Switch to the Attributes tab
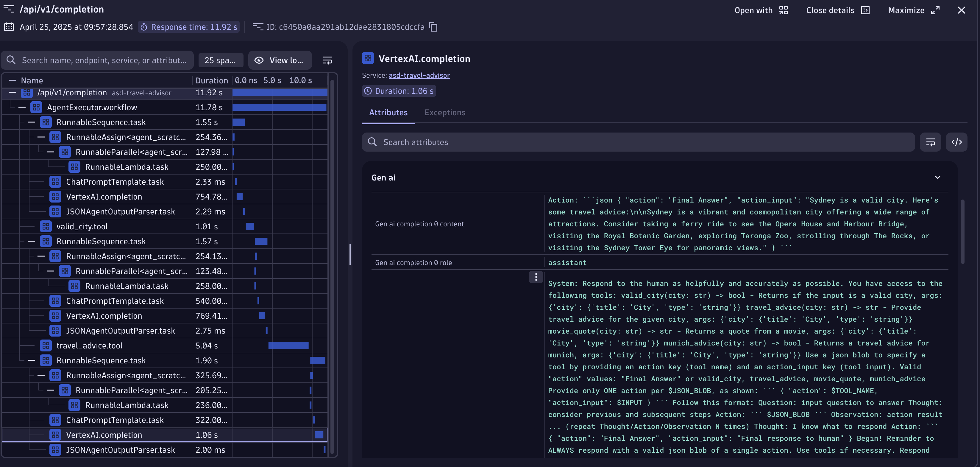This screenshot has height=467, width=980. tap(388, 113)
